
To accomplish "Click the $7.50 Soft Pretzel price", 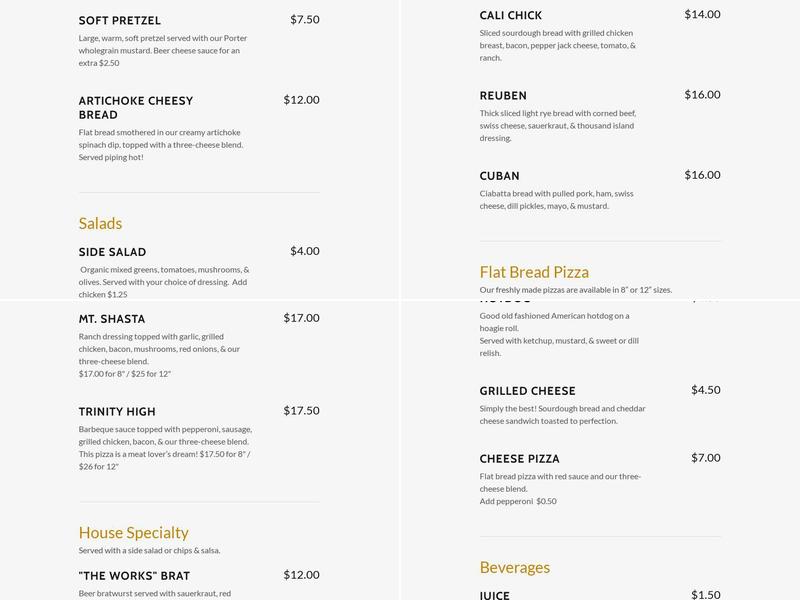I will pos(304,19).
